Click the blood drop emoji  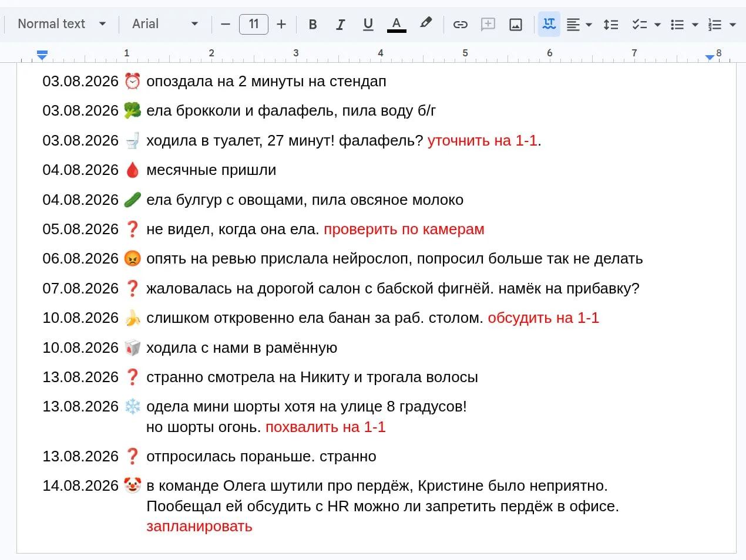click(133, 170)
